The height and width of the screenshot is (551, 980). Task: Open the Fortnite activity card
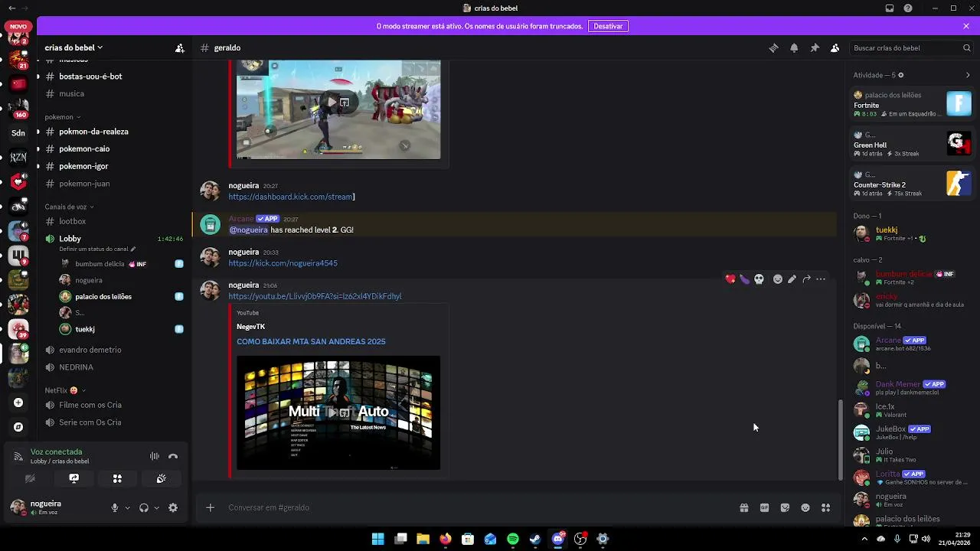(x=913, y=104)
